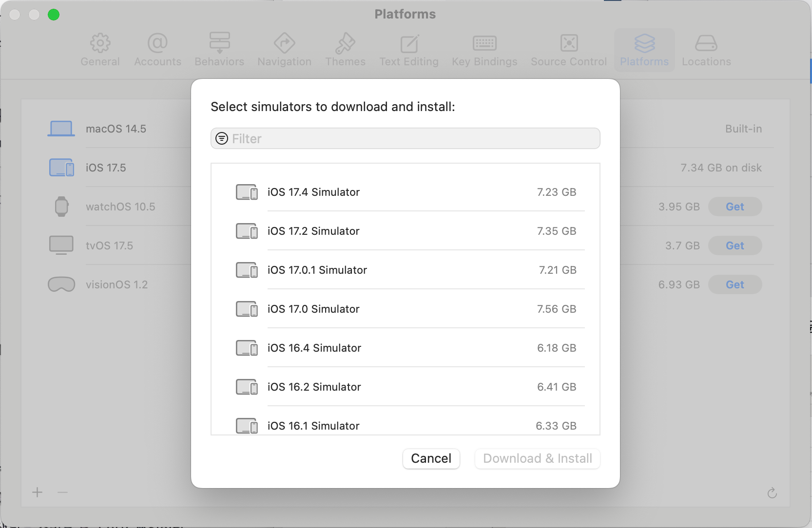812x528 pixels.
Task: Open the Source Control tab
Action: pyautogui.click(x=569, y=50)
